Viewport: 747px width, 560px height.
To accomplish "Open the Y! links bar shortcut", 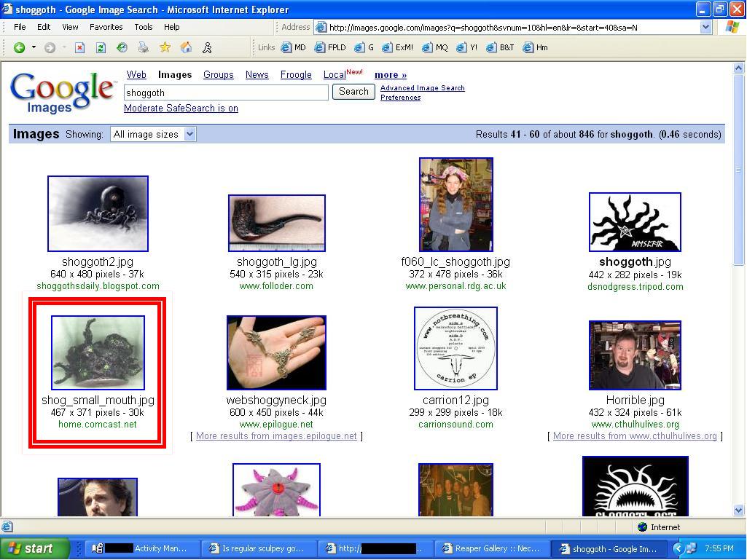I will click(x=467, y=47).
